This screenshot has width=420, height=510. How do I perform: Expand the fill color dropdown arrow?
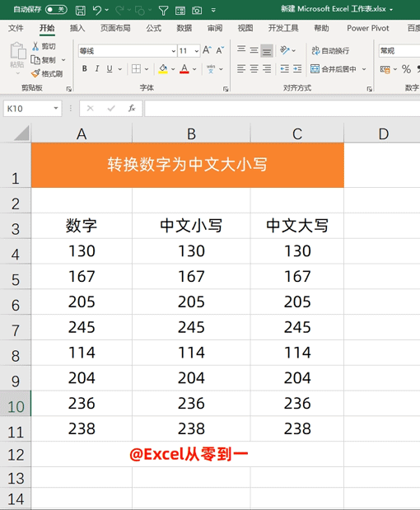coord(173,69)
